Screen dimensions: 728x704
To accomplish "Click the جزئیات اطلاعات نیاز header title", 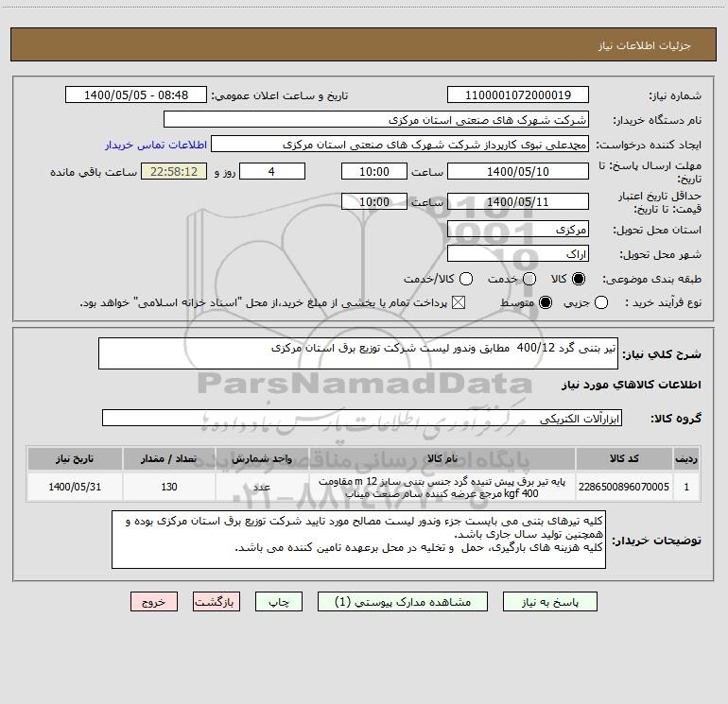I will (644, 45).
